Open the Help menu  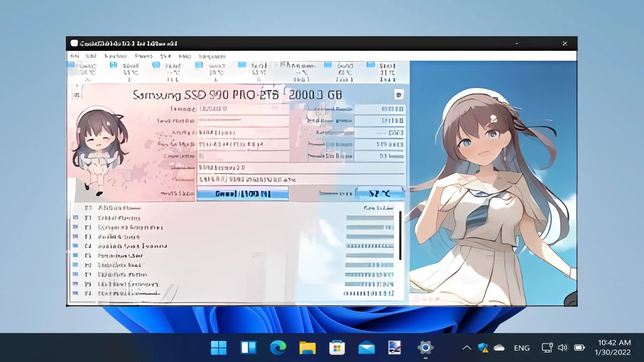pyautogui.click(x=185, y=56)
